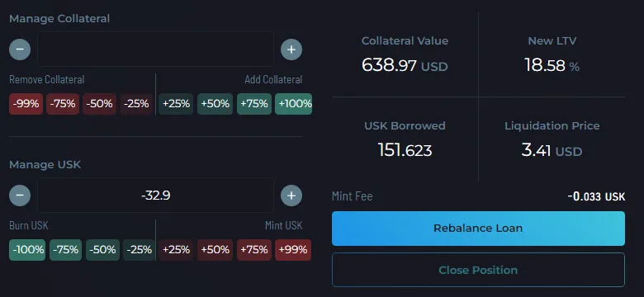
Task: Click the USK Borrowed amount 151.623
Action: [405, 150]
